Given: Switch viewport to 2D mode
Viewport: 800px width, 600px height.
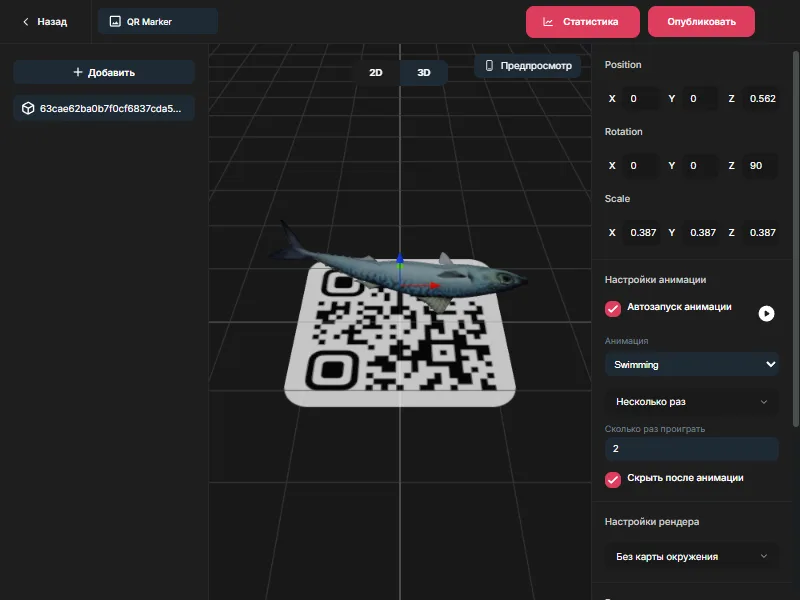Looking at the screenshot, I should point(376,72).
